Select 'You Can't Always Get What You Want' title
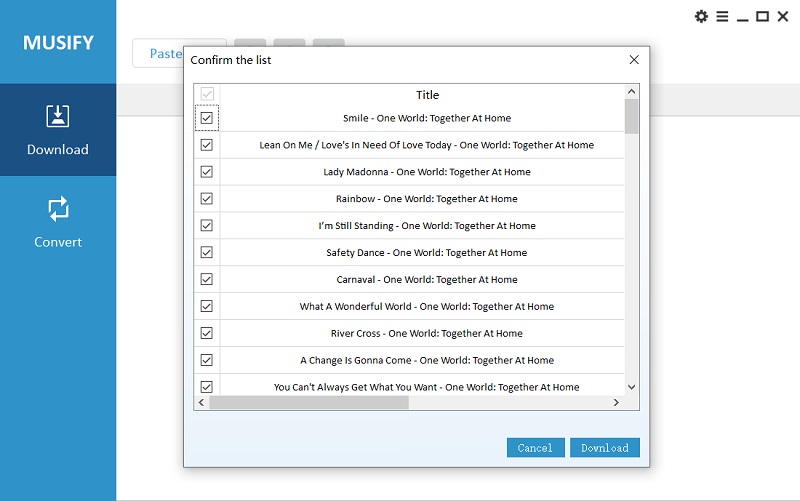Viewport: 800px width, 501px height. [427, 387]
